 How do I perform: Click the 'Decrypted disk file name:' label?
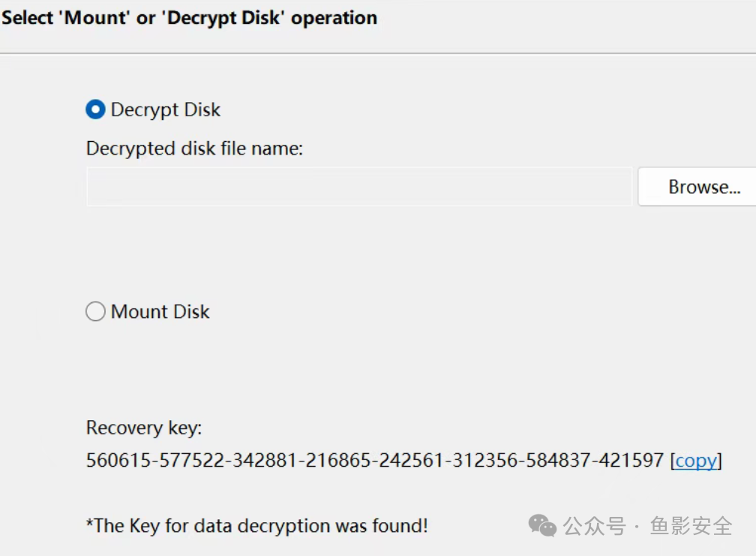[194, 149]
